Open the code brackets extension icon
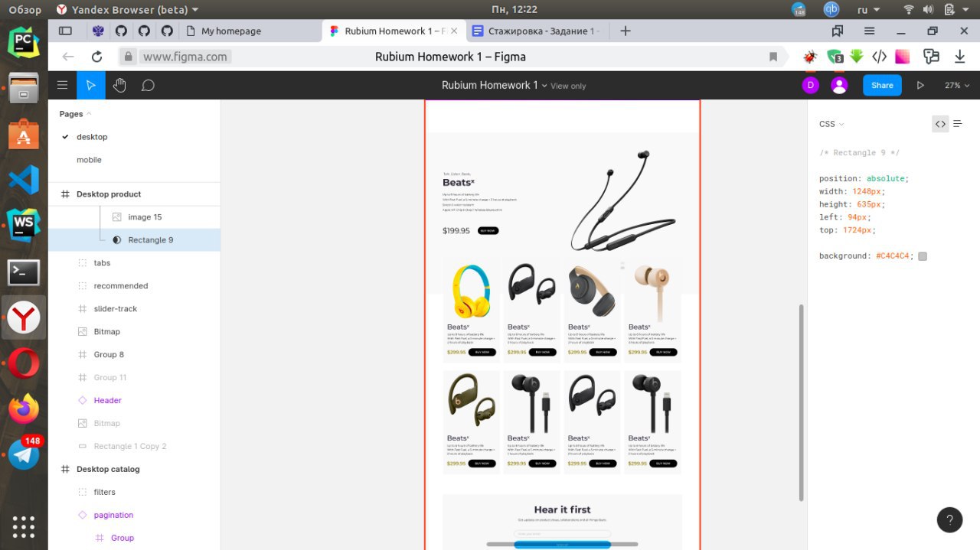This screenshot has width=980, height=550. pos(880,57)
